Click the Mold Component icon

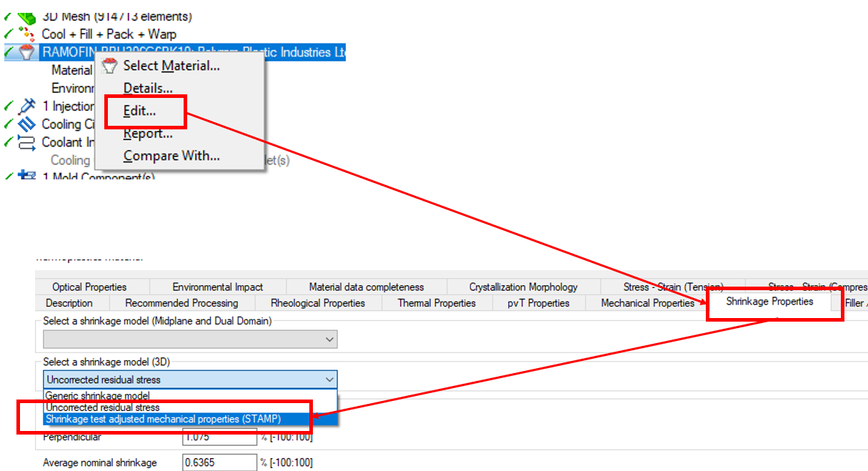(x=26, y=175)
